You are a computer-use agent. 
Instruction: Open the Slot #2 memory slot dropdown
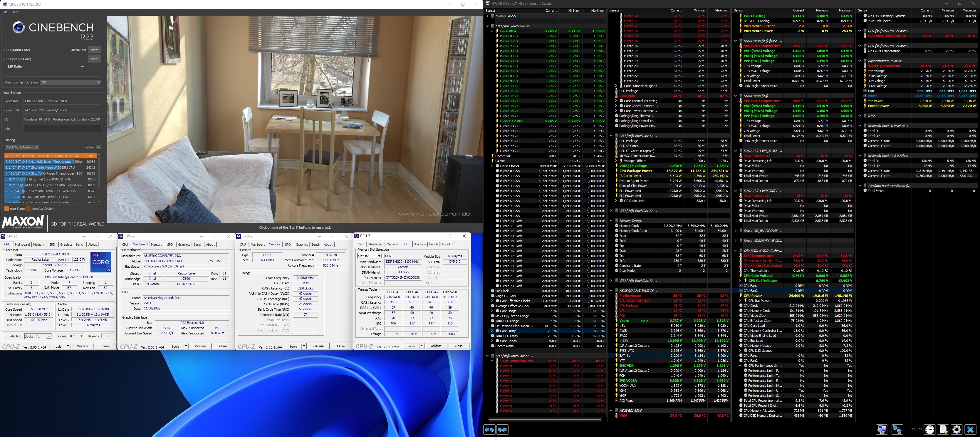369,256
